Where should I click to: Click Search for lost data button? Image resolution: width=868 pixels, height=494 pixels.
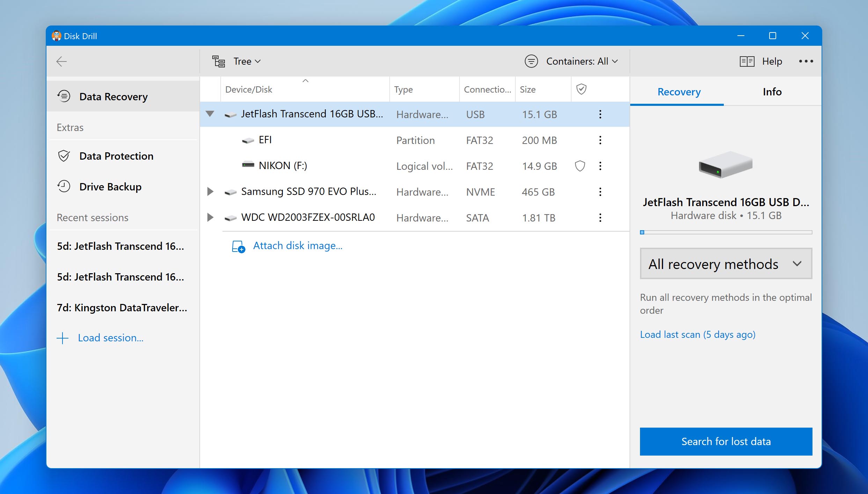[x=726, y=442]
